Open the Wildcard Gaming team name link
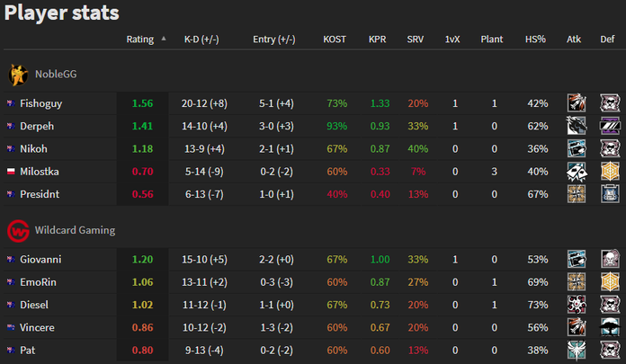The image size is (626, 364). (x=75, y=230)
